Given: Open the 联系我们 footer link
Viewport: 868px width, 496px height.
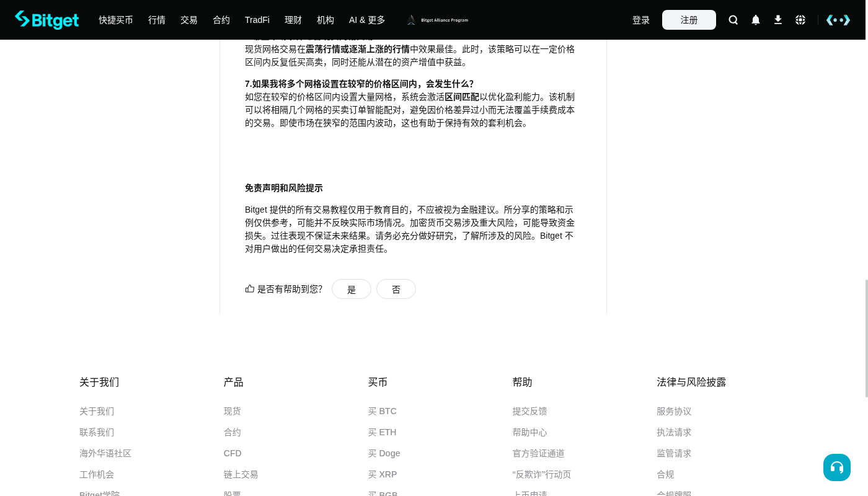Looking at the screenshot, I should click(x=97, y=432).
